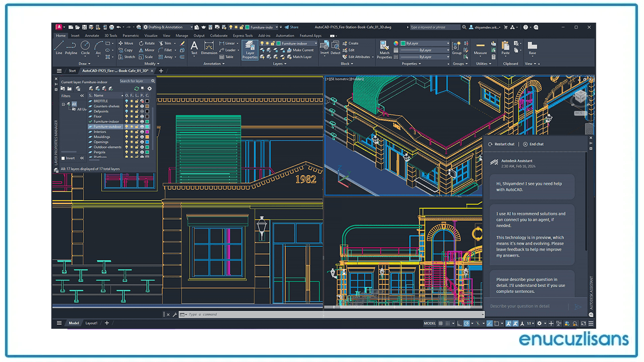Choose the Copy modify tool
This screenshot has width=644, height=362.
click(x=126, y=50)
